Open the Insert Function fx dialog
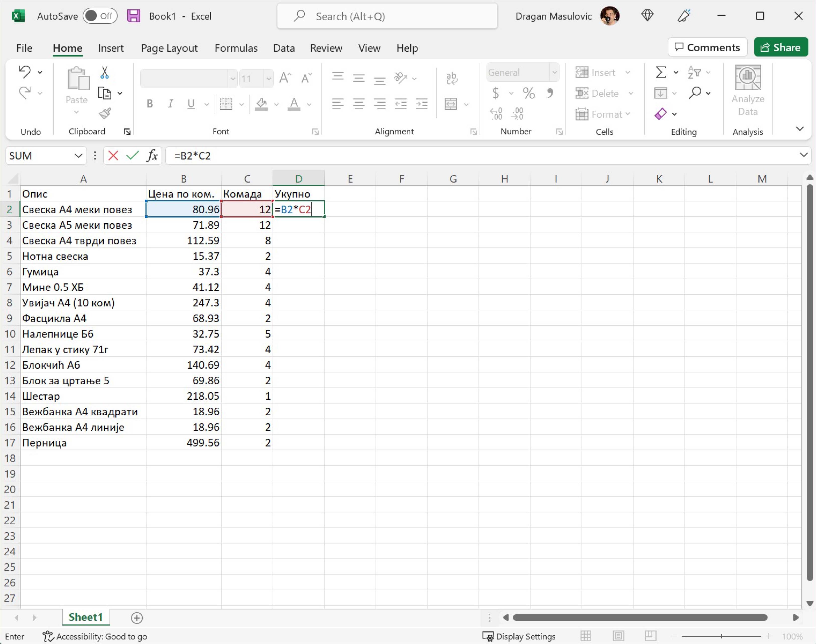Viewport: 816px width, 644px height. point(152,155)
